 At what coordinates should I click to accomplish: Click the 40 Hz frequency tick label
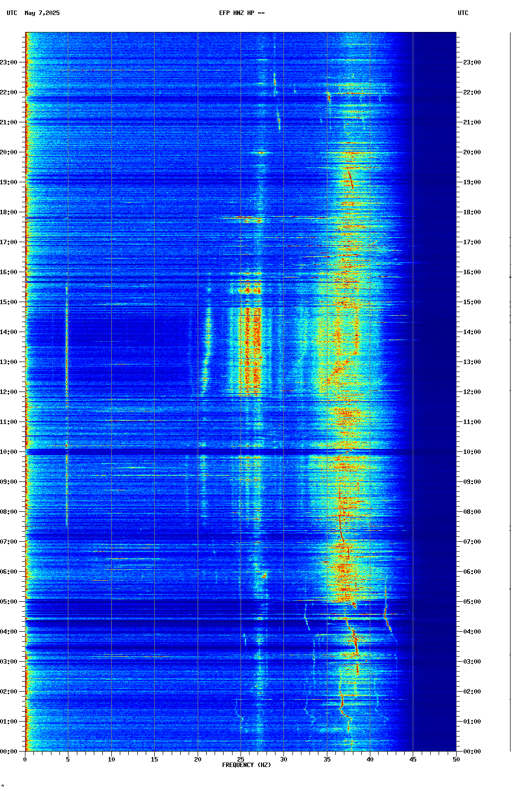pos(370,760)
